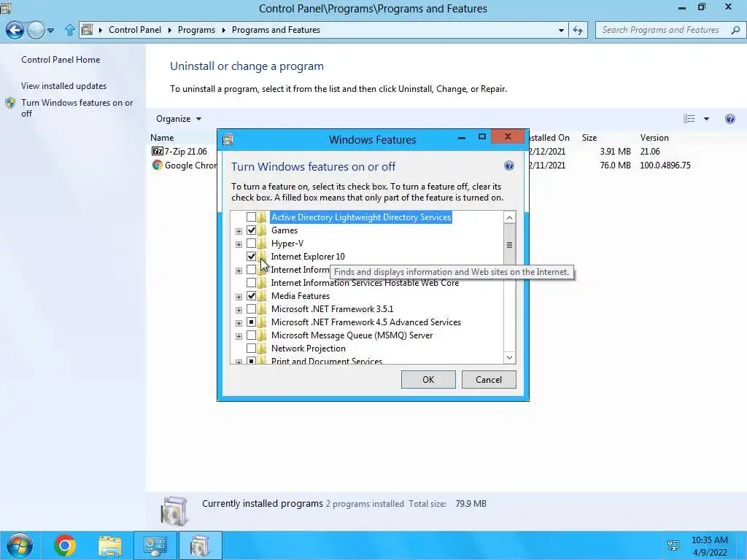The image size is (747, 560).
Task: Click the Forward navigation arrow
Action: [x=36, y=30]
